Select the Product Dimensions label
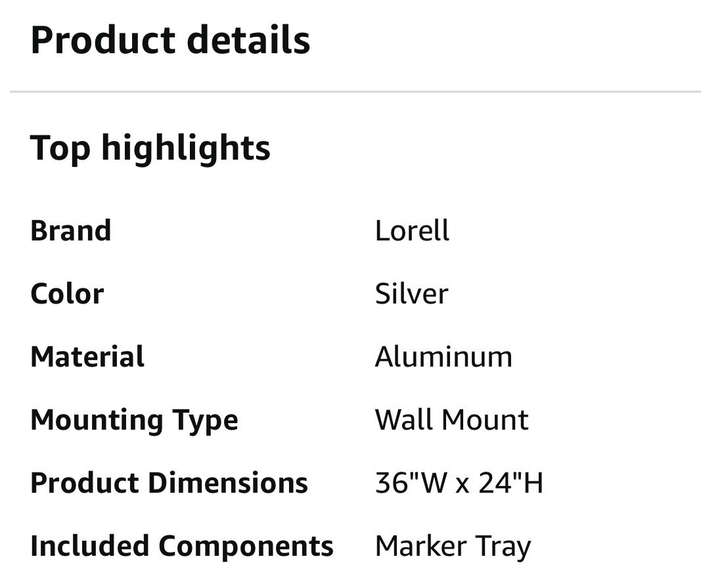 click(169, 483)
